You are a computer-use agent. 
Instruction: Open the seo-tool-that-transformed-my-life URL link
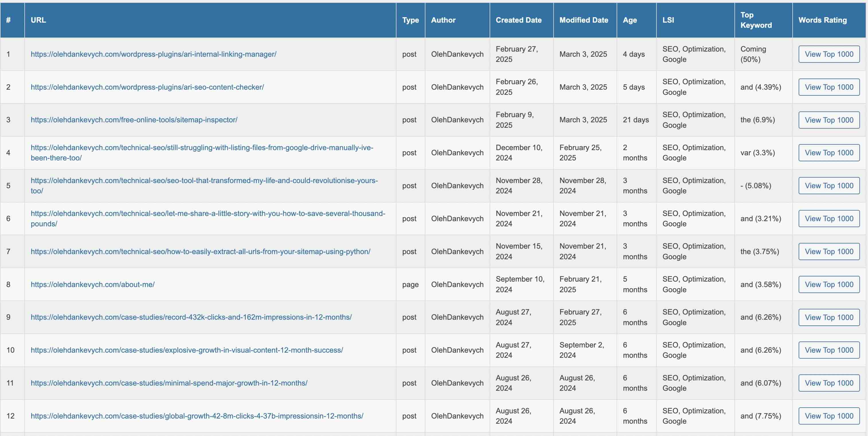click(x=204, y=186)
